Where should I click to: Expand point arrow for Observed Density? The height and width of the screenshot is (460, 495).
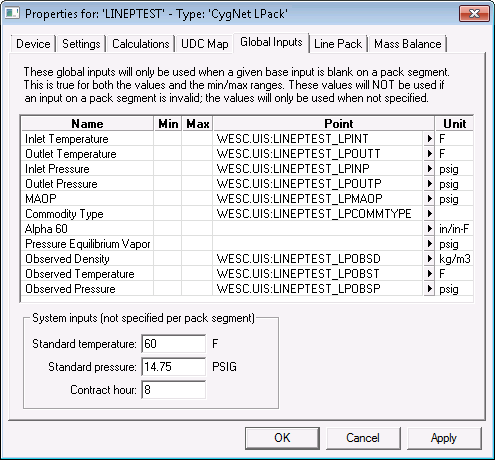coord(429,258)
